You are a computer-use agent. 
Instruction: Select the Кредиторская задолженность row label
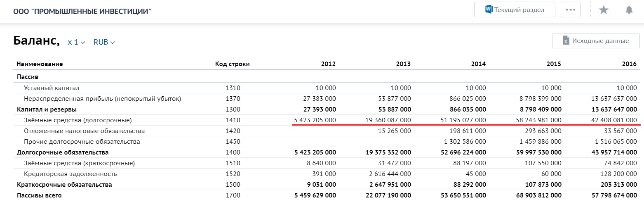click(x=71, y=174)
